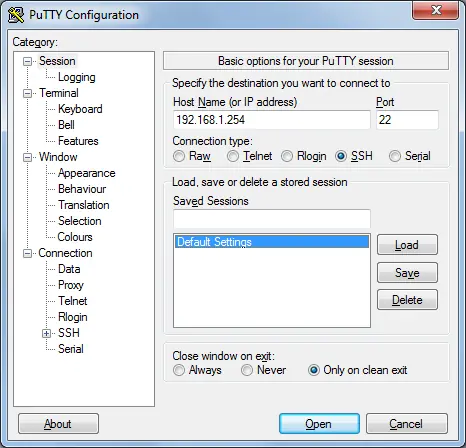Set close window on exit to Never

click(x=247, y=370)
